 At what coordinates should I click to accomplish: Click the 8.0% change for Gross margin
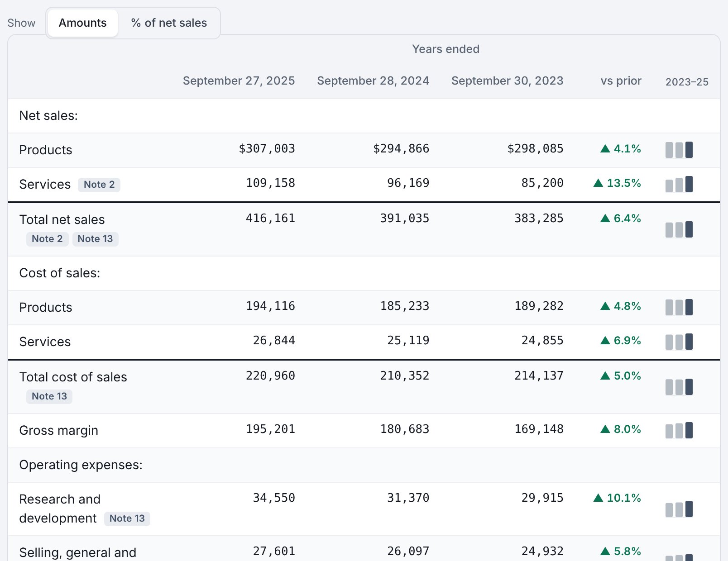620,429
